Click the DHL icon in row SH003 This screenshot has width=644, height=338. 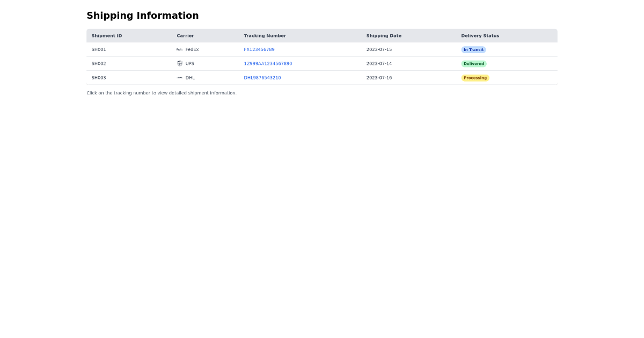pyautogui.click(x=179, y=77)
